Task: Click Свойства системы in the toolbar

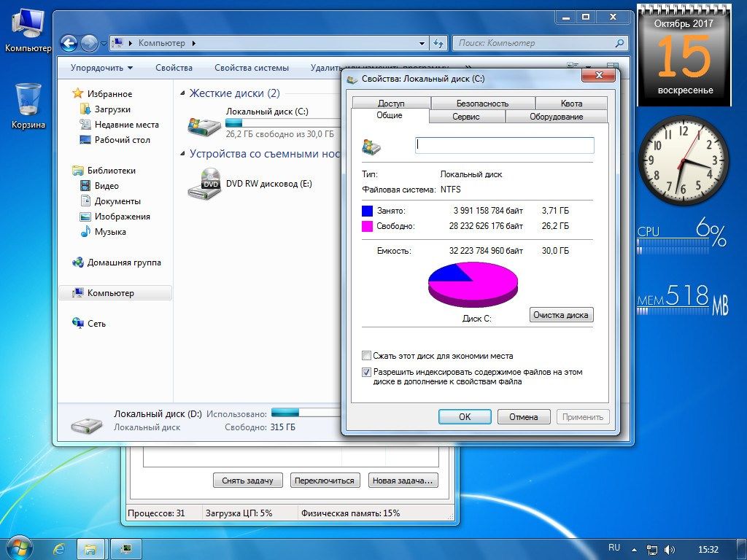Action: [x=252, y=68]
